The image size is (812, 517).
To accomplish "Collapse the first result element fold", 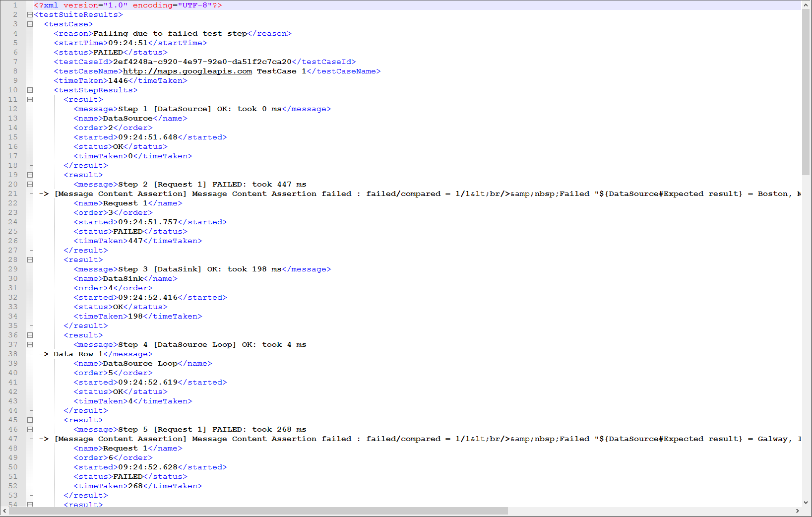I will (30, 99).
